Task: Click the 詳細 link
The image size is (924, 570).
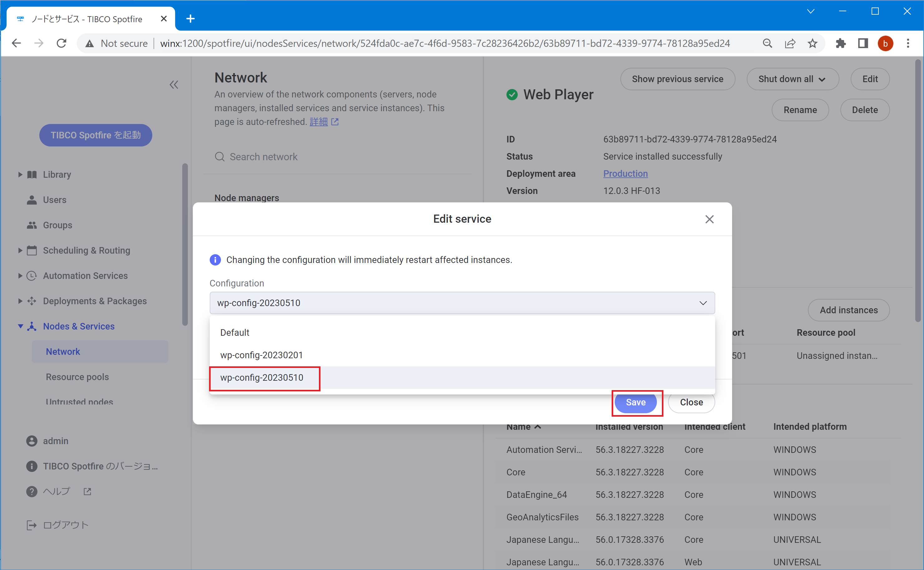Action: coord(319,122)
